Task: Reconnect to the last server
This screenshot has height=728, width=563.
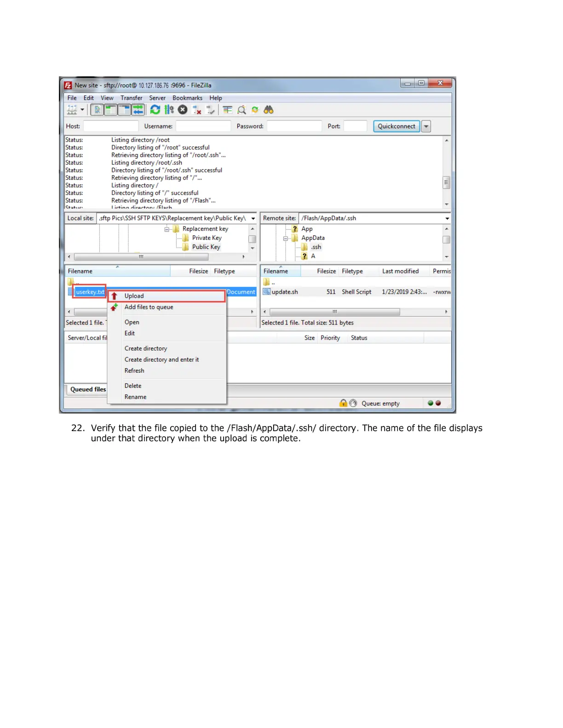Action: coord(211,110)
